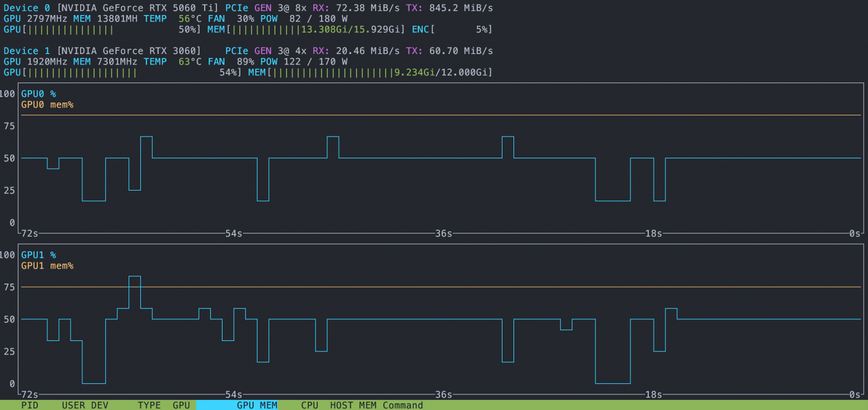Click the 'MEM 13801MH' memory clock
This screenshot has width=868, height=410.
tap(105, 19)
